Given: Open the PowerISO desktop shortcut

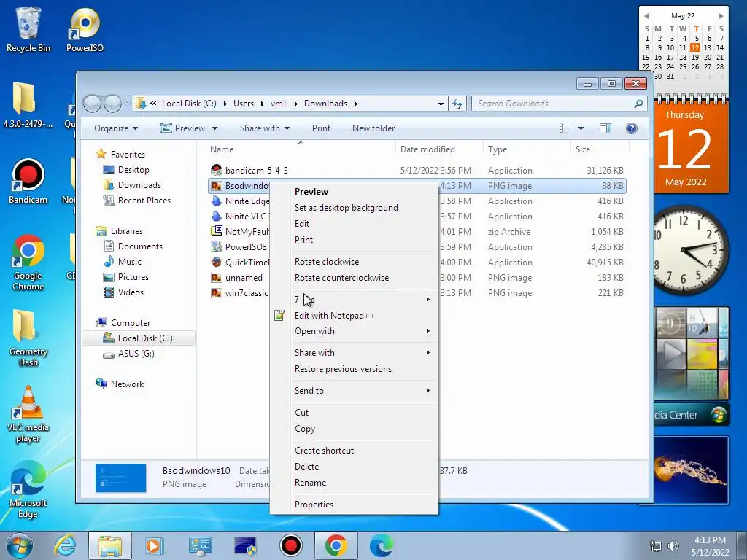Looking at the screenshot, I should tap(85, 28).
